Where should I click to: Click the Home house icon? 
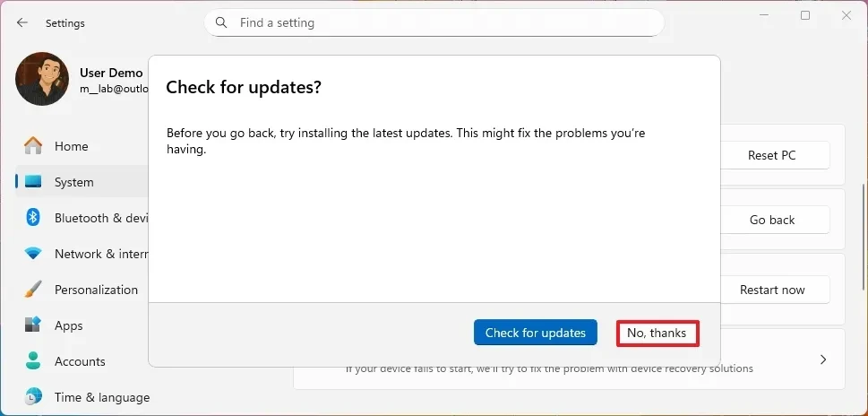(33, 146)
